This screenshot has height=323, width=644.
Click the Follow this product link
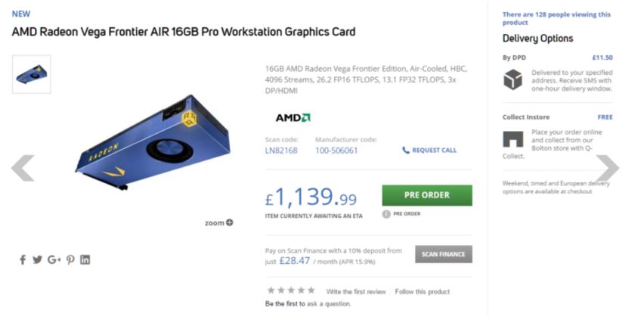(423, 292)
